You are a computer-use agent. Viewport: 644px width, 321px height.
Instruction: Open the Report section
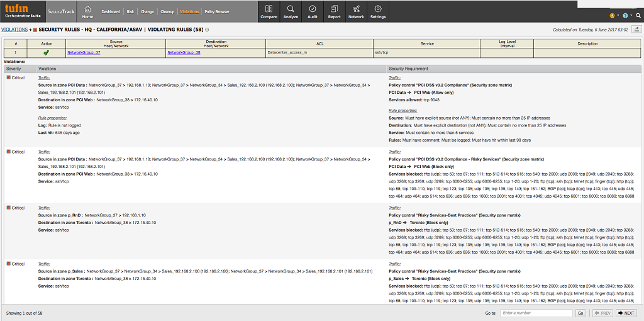click(334, 11)
